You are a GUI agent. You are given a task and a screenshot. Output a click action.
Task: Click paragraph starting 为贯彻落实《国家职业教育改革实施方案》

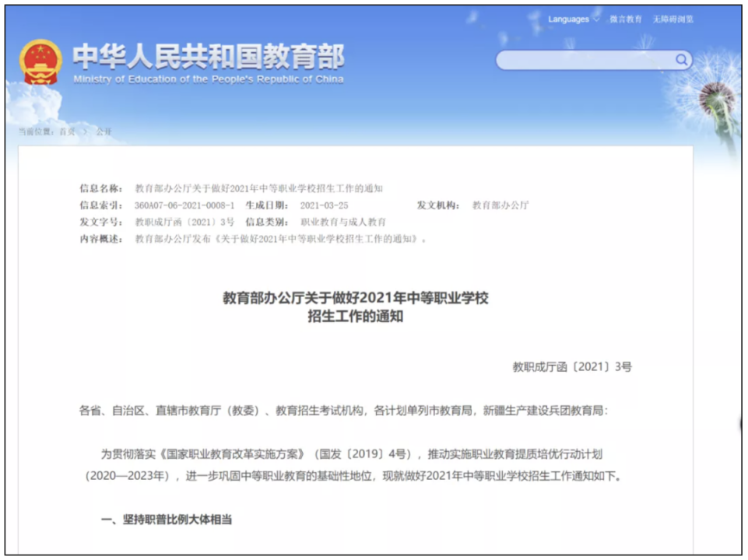coord(353,464)
